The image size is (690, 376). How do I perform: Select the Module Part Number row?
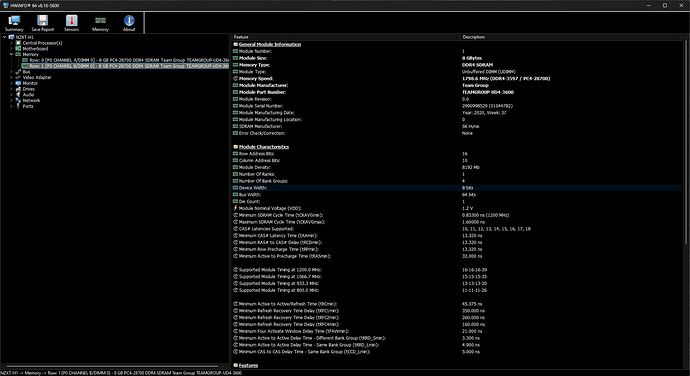[x=457, y=92]
